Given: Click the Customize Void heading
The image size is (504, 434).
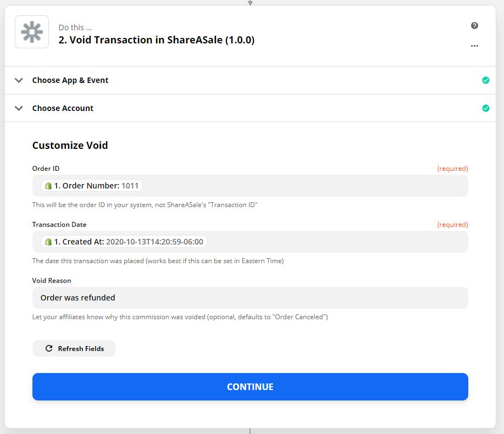Looking at the screenshot, I should pos(70,145).
